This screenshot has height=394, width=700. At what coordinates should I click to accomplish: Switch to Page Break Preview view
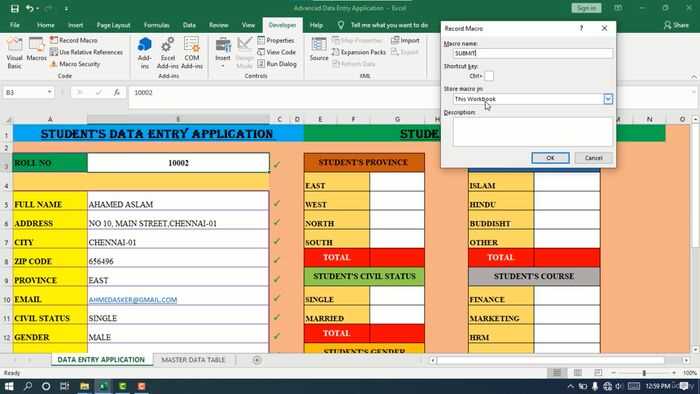[x=598, y=373]
